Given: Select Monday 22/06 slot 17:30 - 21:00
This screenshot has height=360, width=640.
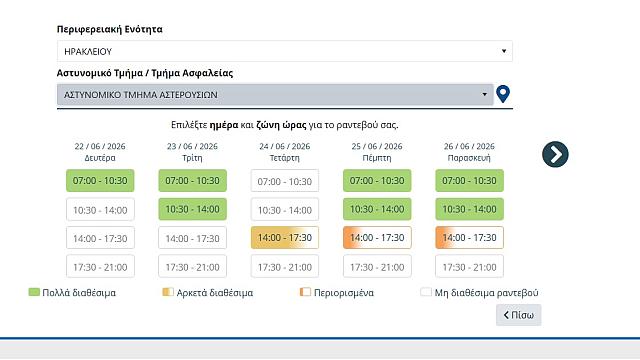Looking at the screenshot, I should 100,267.
